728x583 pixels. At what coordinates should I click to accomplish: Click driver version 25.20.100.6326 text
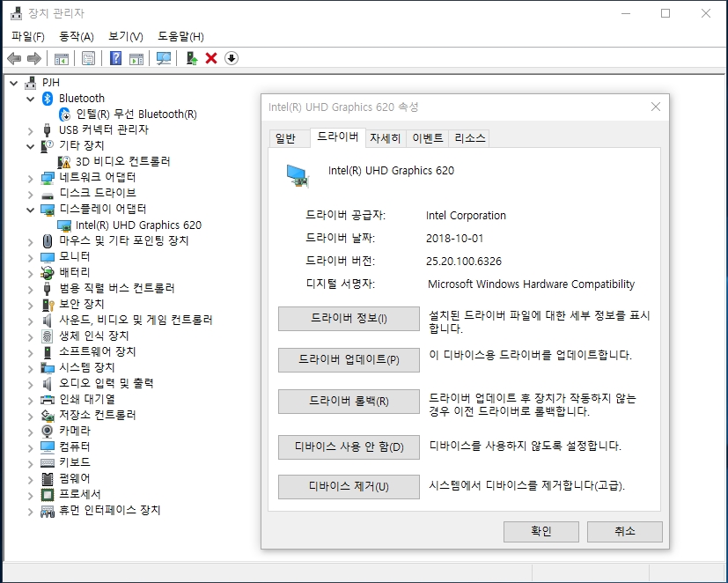tap(464, 262)
